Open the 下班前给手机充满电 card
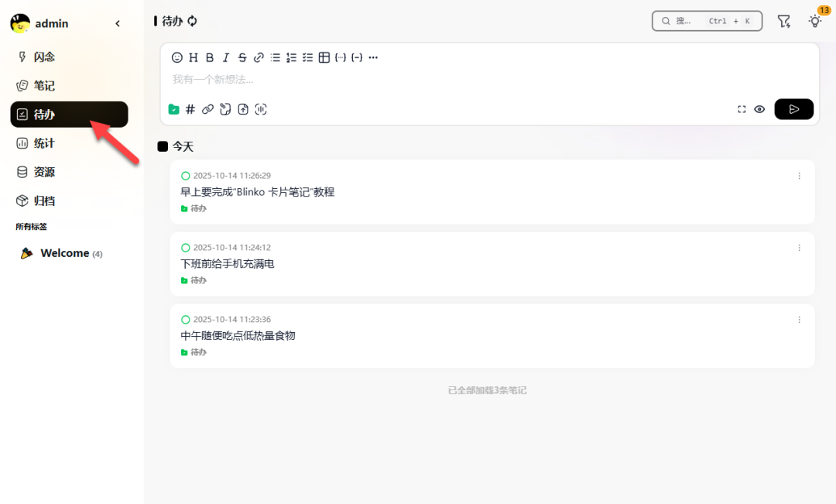836x504 pixels. tap(492, 264)
